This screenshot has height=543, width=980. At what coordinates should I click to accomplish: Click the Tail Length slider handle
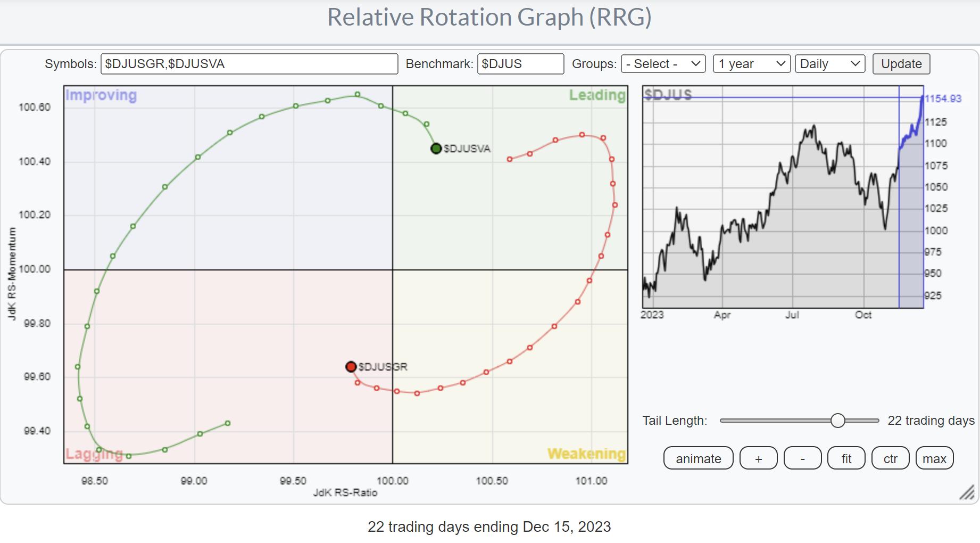[837, 421]
